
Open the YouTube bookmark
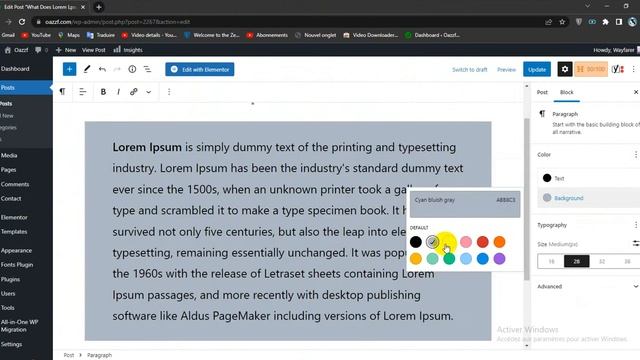click(x=36, y=35)
